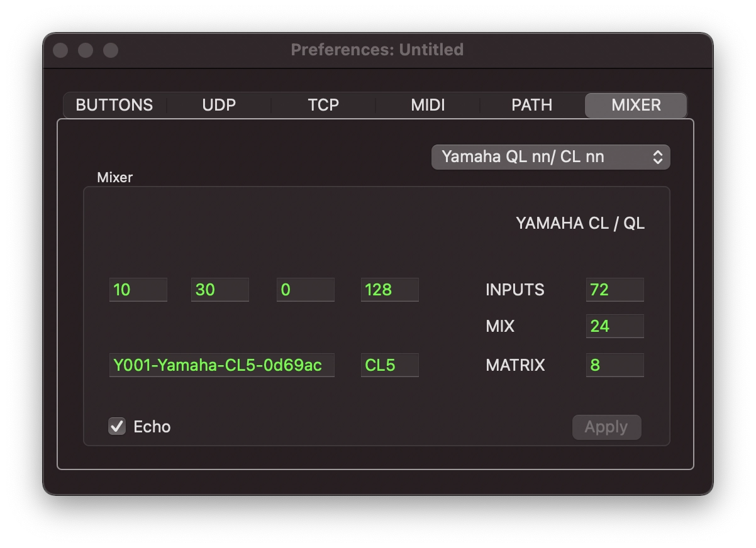
Task: Click the INPUTS label
Action: click(x=515, y=290)
